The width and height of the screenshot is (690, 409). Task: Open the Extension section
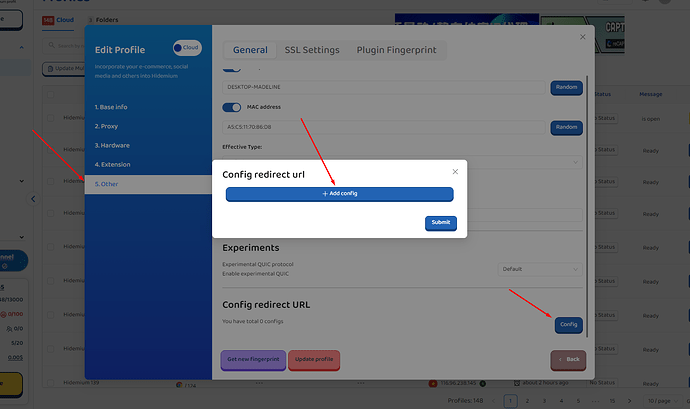coord(112,164)
